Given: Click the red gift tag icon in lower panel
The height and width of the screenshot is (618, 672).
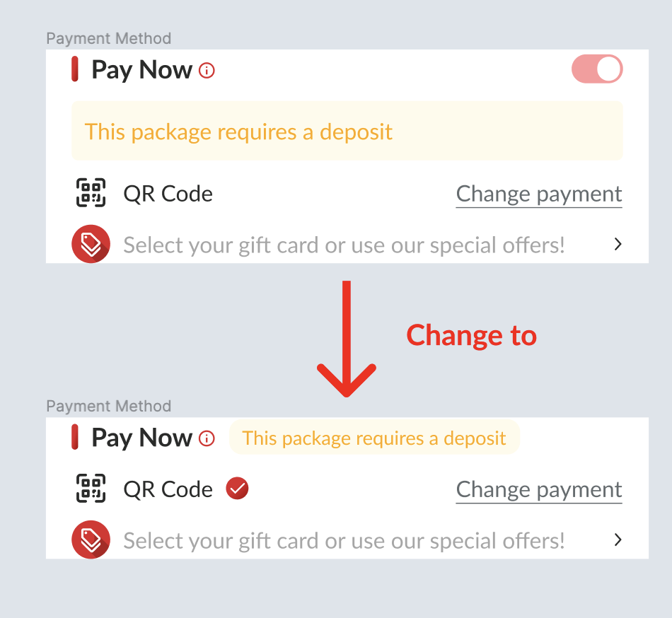Looking at the screenshot, I should pyautogui.click(x=91, y=540).
